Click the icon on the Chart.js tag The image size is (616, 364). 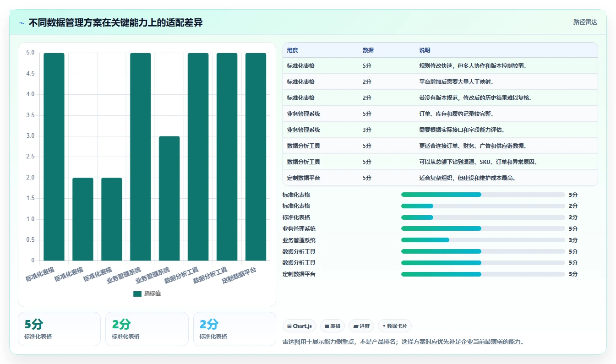(x=289, y=326)
